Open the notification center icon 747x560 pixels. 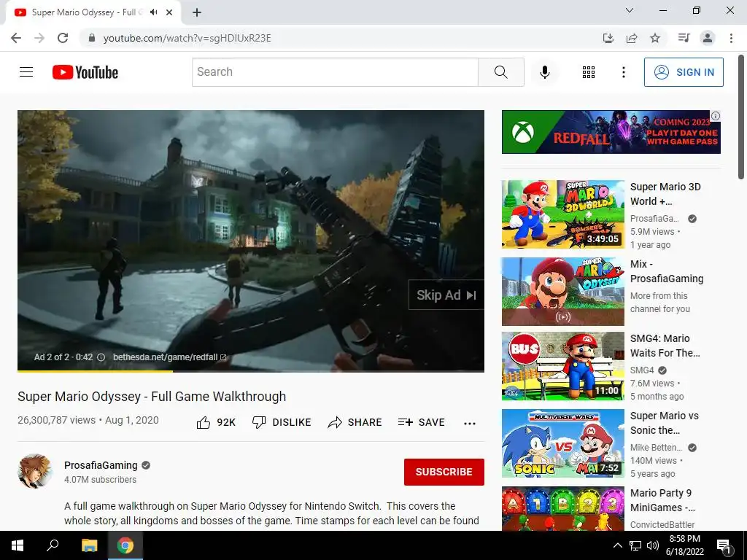724,545
